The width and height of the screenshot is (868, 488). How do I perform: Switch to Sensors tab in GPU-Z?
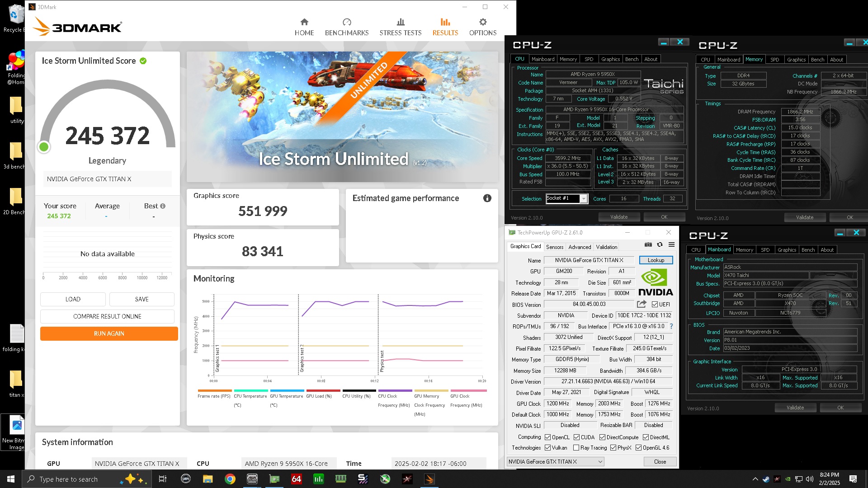tap(555, 247)
